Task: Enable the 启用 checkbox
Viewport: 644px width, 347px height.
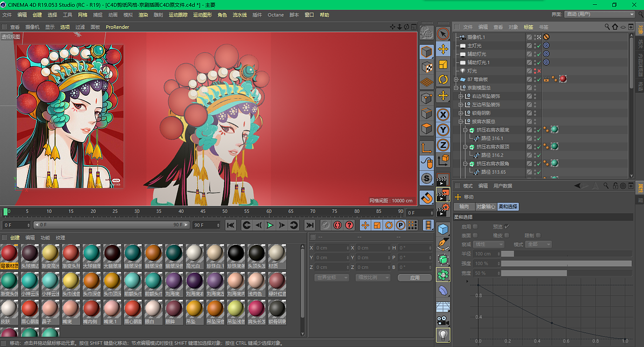Action: point(475,227)
